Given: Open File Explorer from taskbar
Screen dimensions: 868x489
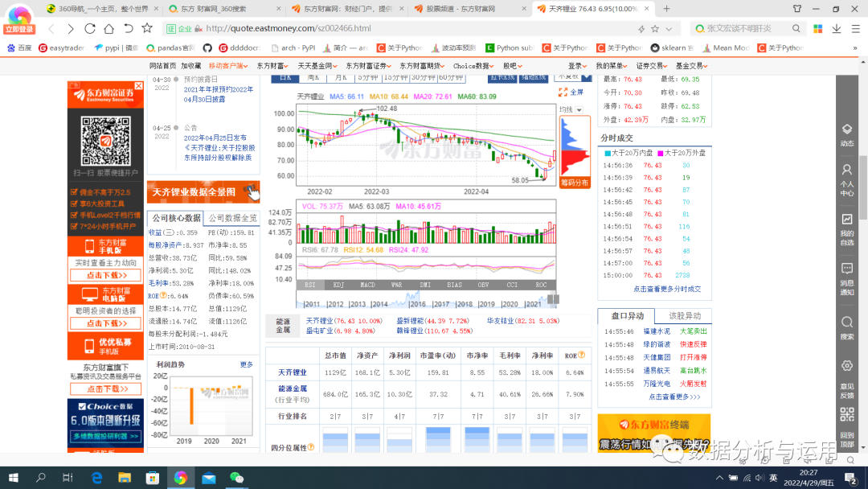Looking at the screenshot, I should 124,478.
